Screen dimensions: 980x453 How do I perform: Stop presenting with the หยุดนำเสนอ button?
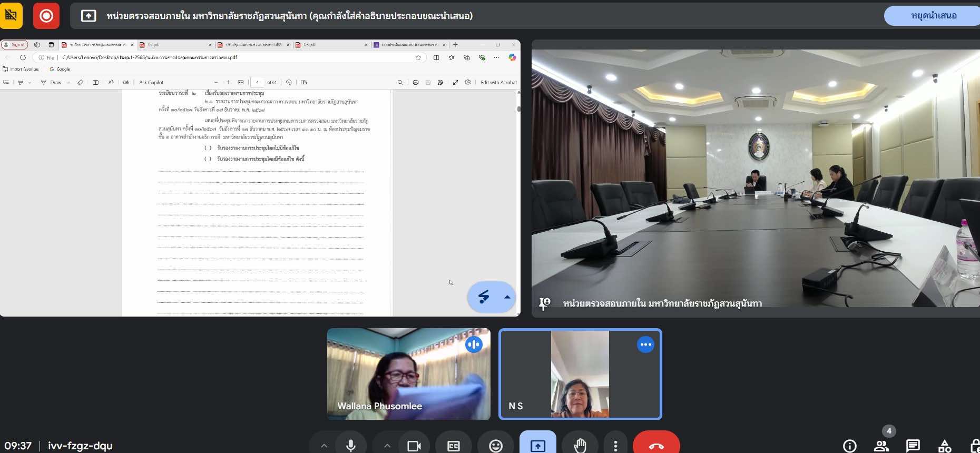[933, 16]
